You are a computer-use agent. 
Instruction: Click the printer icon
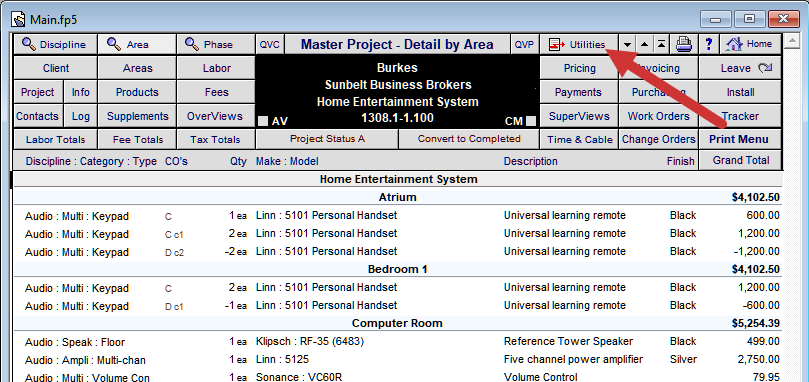pyautogui.click(x=684, y=44)
